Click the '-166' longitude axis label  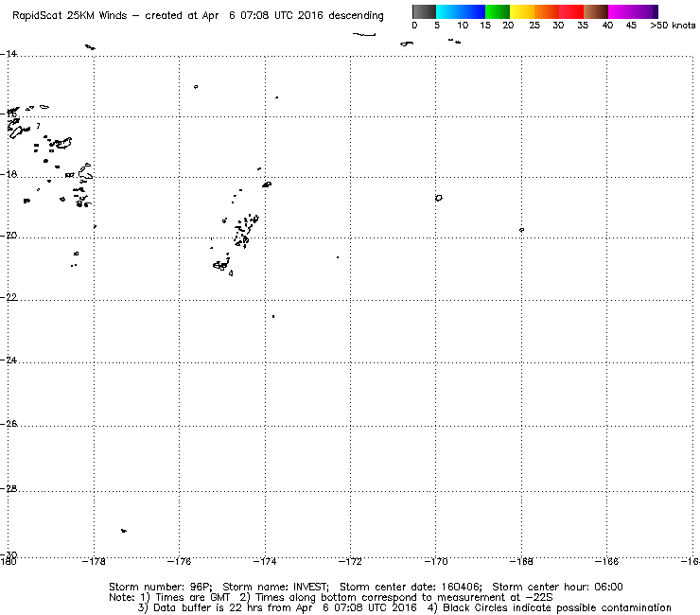click(x=606, y=562)
